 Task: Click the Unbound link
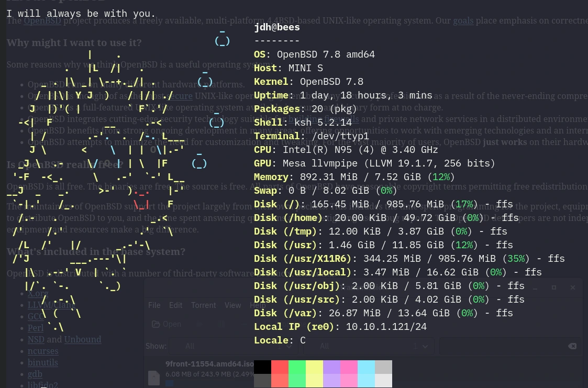83,339
